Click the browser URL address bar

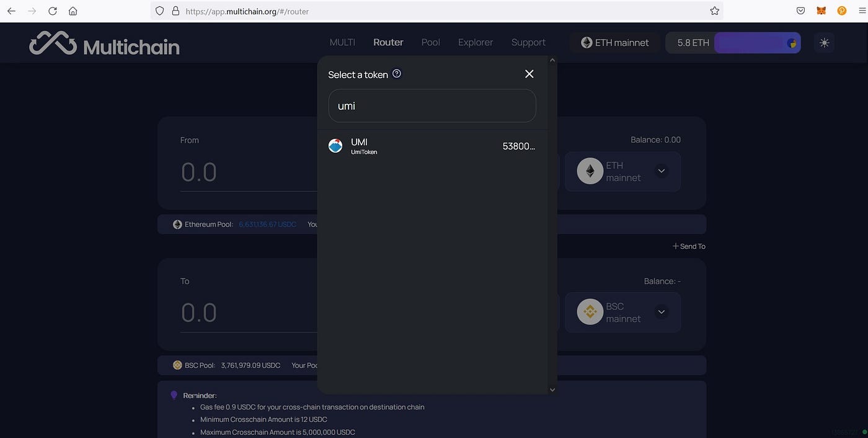tap(436, 11)
